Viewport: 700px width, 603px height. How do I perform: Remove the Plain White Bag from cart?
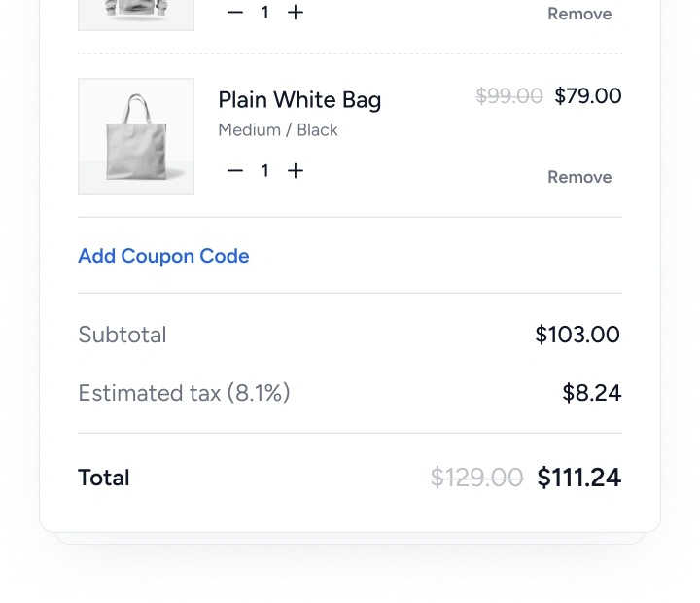pos(579,177)
